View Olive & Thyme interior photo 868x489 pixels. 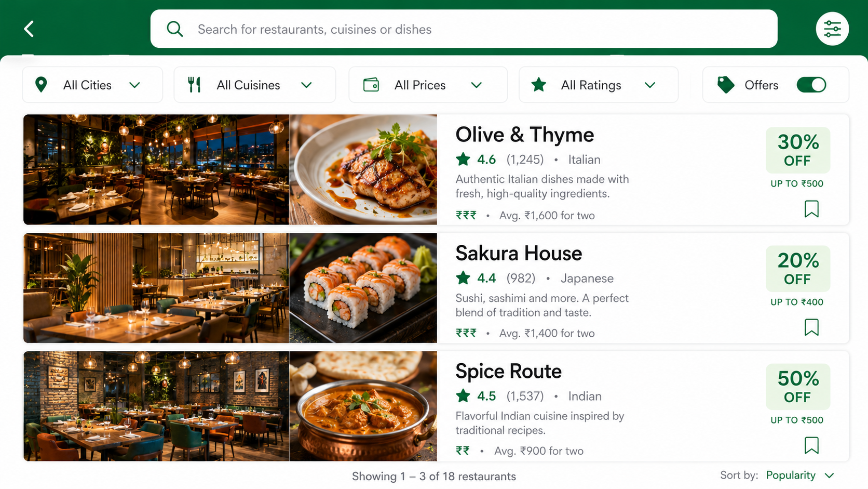[156, 169]
